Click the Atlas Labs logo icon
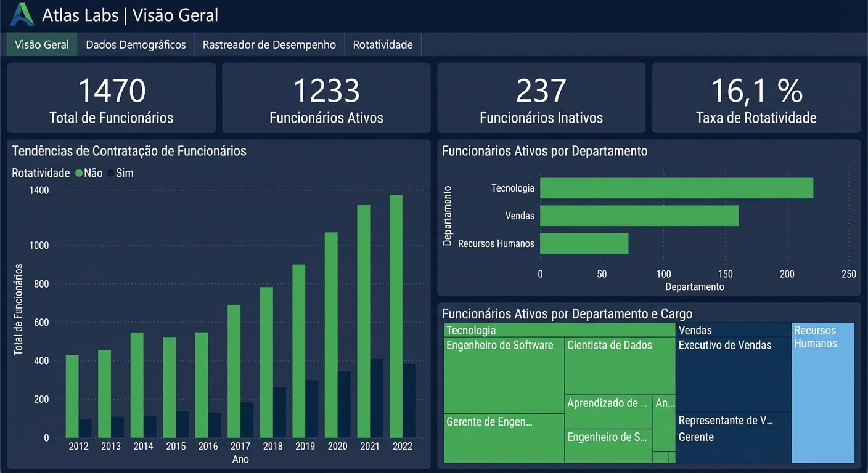Viewport: 868px width, 473px height. (x=22, y=14)
